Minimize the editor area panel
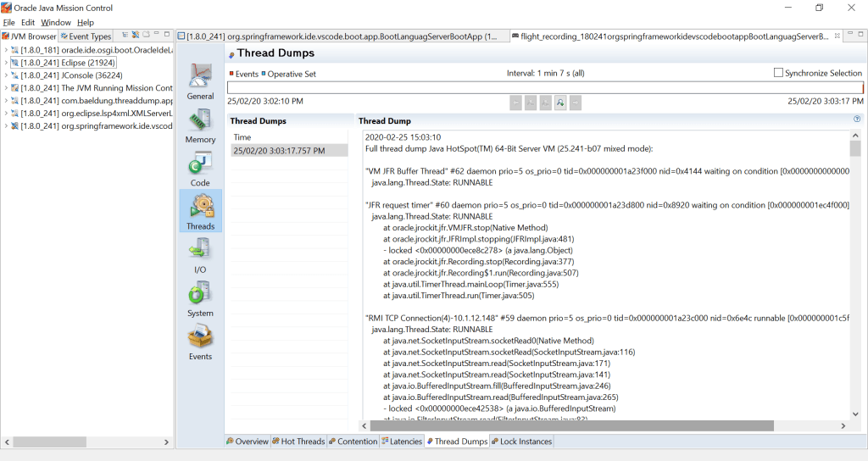This screenshot has width=868, height=461. 851,34
